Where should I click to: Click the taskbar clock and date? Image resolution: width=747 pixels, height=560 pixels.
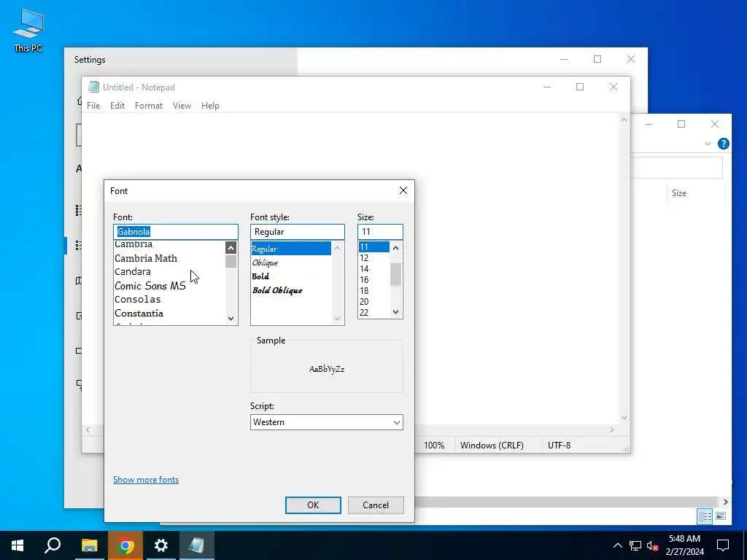coord(684,545)
